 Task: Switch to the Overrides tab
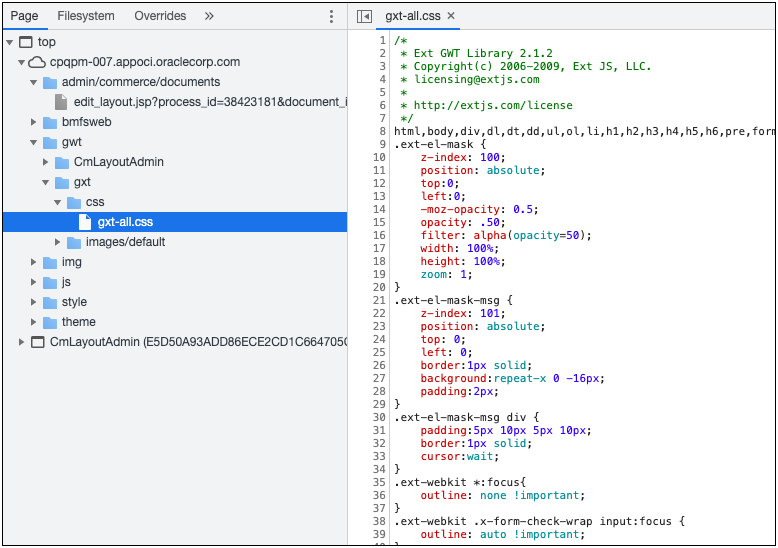(x=160, y=16)
